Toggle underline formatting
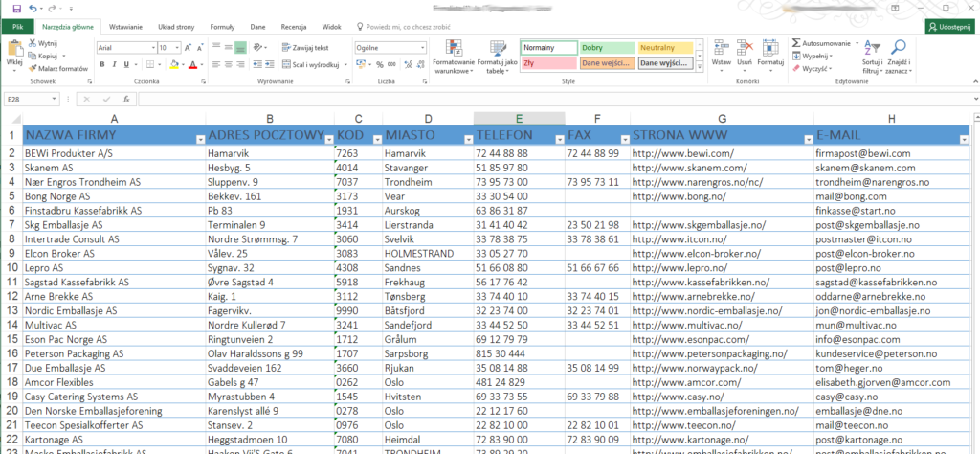Image resolution: width=980 pixels, height=454 pixels. [x=126, y=64]
